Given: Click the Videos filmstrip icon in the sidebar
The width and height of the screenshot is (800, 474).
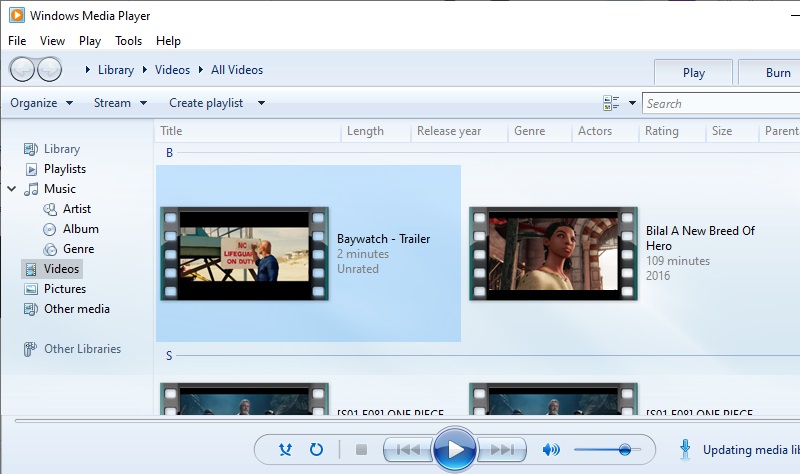Looking at the screenshot, I should pos(31,269).
